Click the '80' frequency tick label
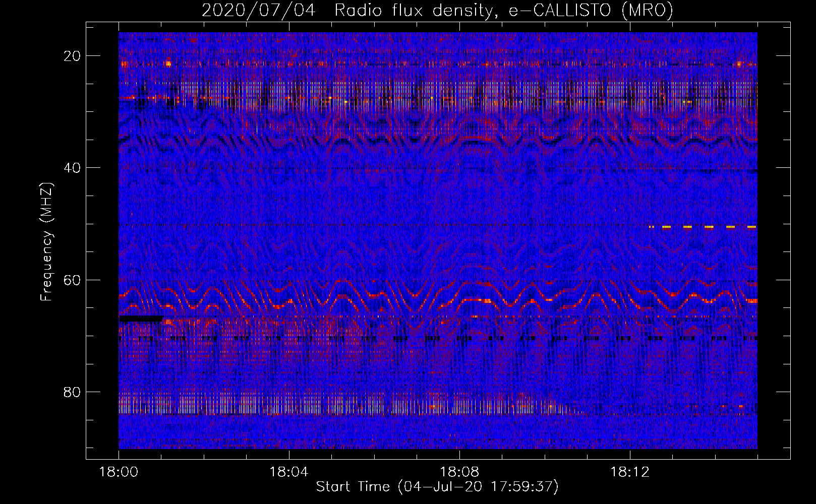 pyautogui.click(x=73, y=392)
